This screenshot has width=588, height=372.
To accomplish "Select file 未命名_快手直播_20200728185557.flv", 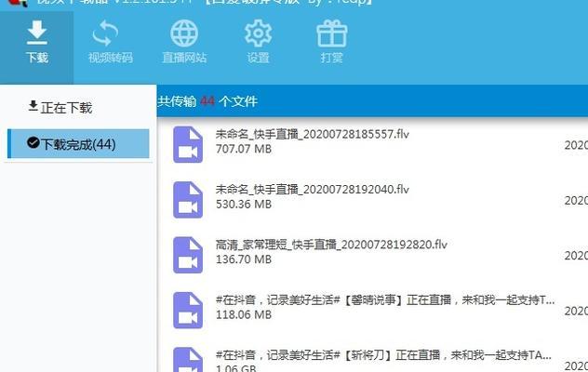I will pos(312,134).
